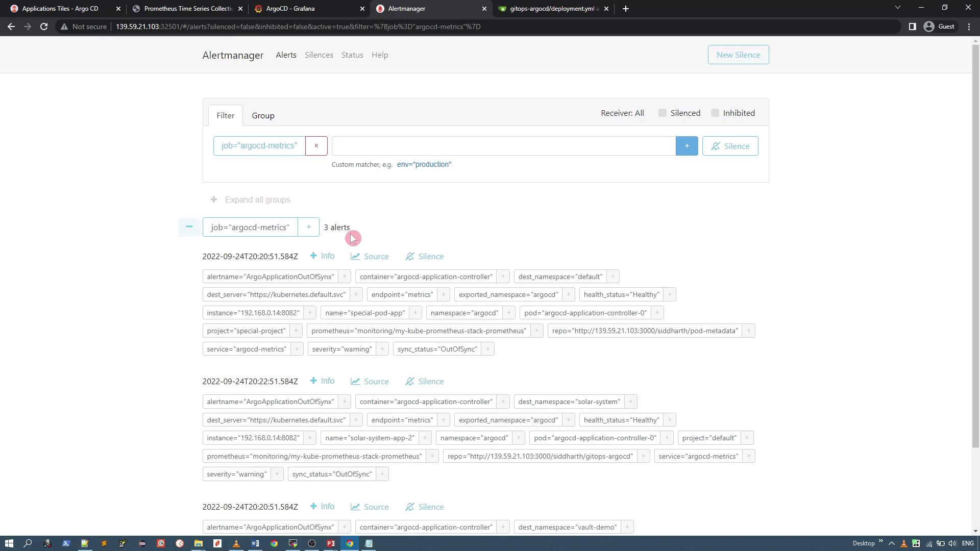Switch to the Group tab
This screenshot has width=980, height=551.
[x=263, y=116]
